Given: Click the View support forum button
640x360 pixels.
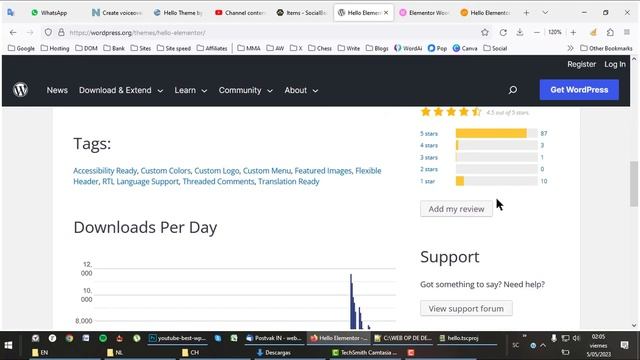Looking at the screenshot, I should point(466,309).
